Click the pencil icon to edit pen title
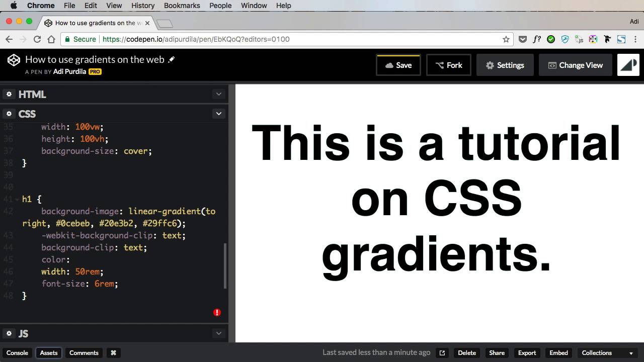 (172, 59)
